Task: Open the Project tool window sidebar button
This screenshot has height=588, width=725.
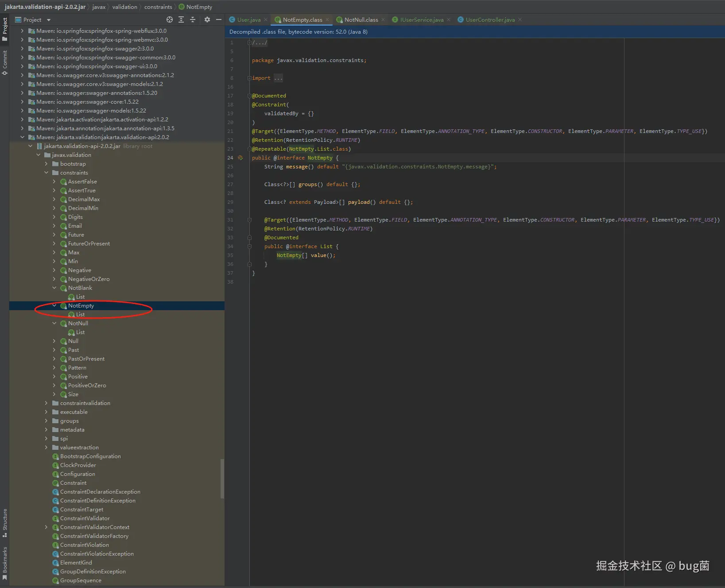Action: pyautogui.click(x=5, y=29)
